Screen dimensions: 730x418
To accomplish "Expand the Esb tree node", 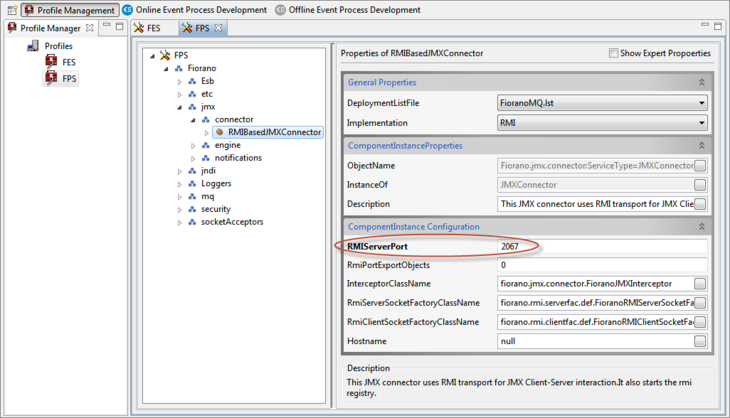I will (179, 81).
